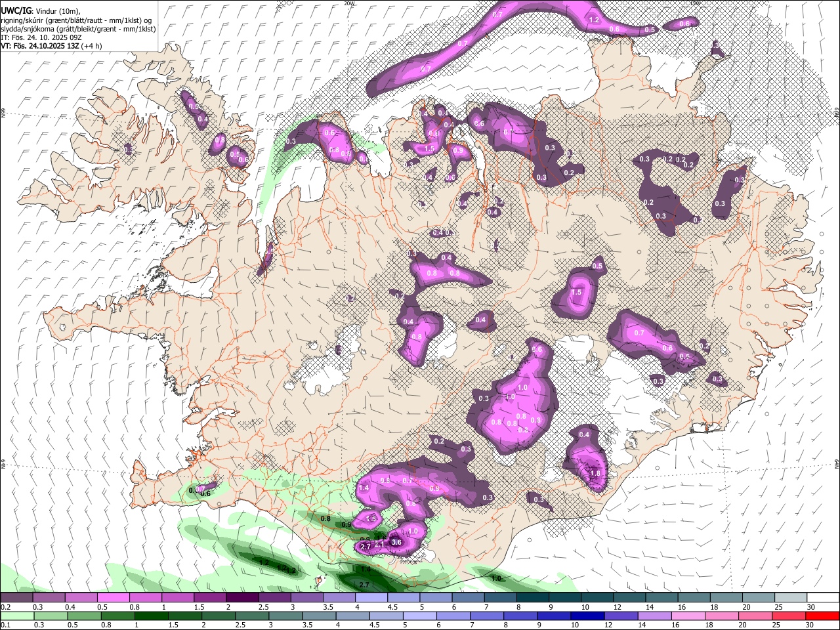
Task: Click the deep blue 10–12 swatch in lower legend row
Action: point(586,616)
